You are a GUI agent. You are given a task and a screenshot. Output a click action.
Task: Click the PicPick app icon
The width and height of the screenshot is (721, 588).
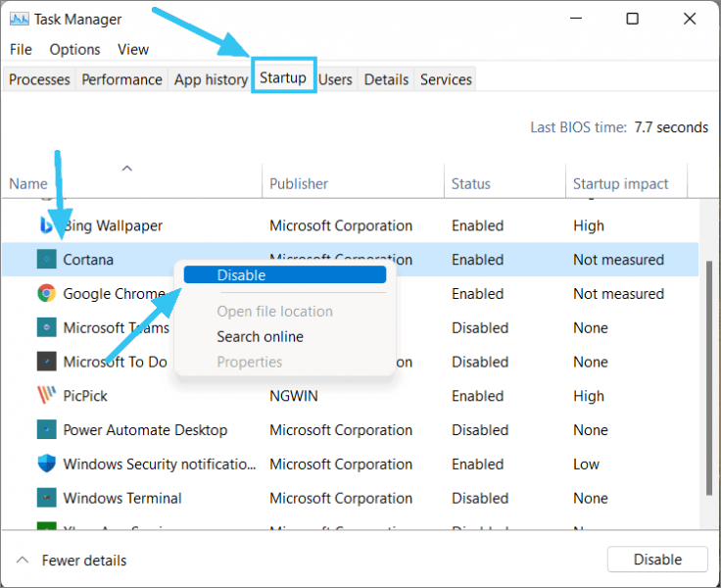(46, 395)
